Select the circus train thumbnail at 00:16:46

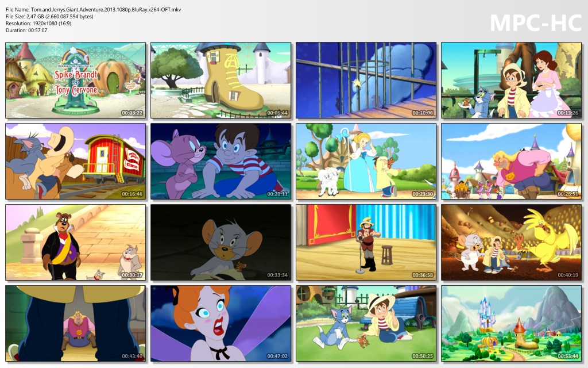(x=75, y=162)
